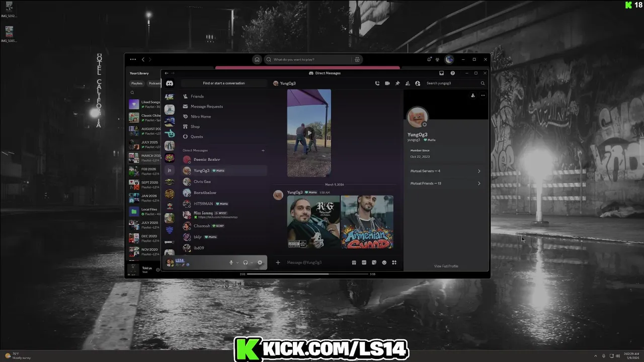Open Friends in Discord sidebar

click(x=224, y=97)
